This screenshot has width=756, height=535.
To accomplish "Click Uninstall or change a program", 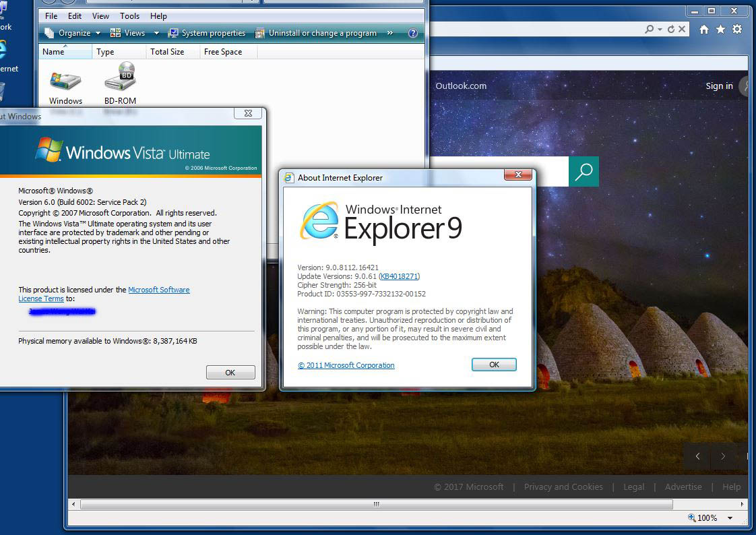I will coord(315,33).
